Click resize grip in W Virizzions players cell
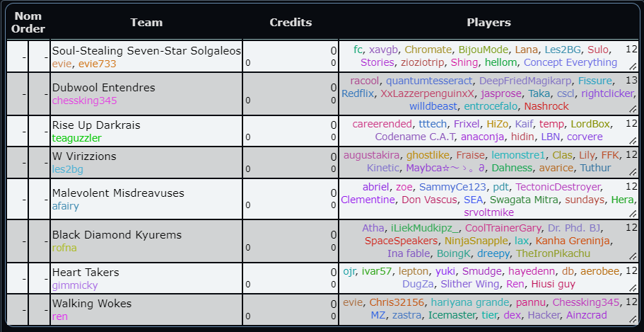Viewport: 644px width, 332px height. 633,173
